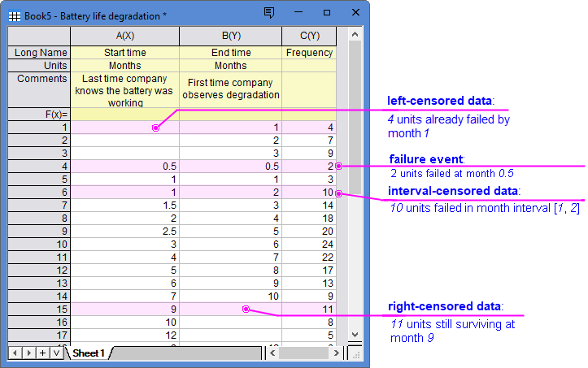The height and width of the screenshot is (368, 588).
Task: Click the Long Name row label
Action: tap(39, 53)
